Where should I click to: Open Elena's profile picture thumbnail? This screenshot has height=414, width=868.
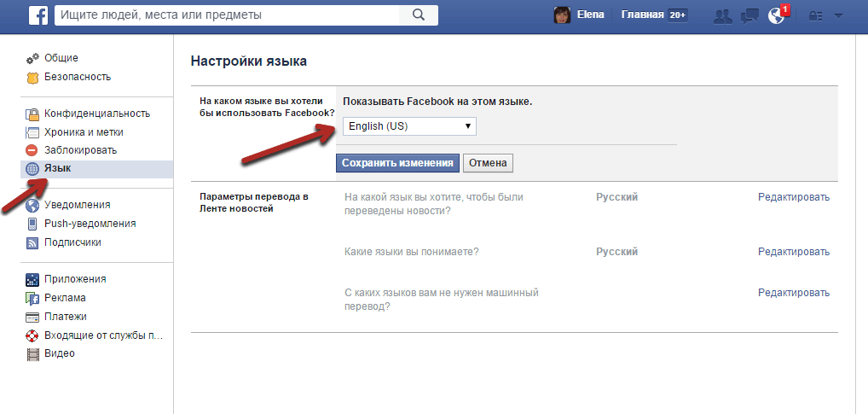(563, 15)
